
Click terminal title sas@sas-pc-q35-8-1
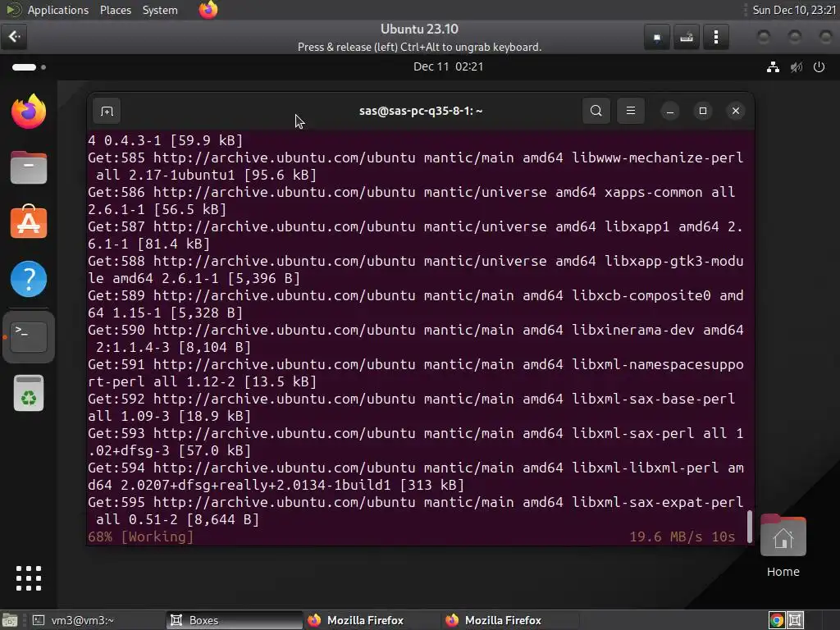tap(421, 111)
